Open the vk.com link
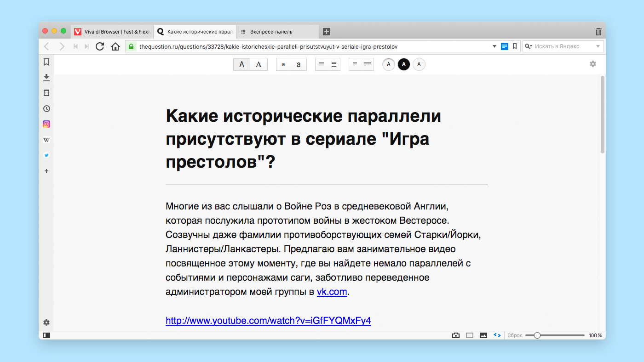The width and height of the screenshot is (644, 362). point(332,292)
